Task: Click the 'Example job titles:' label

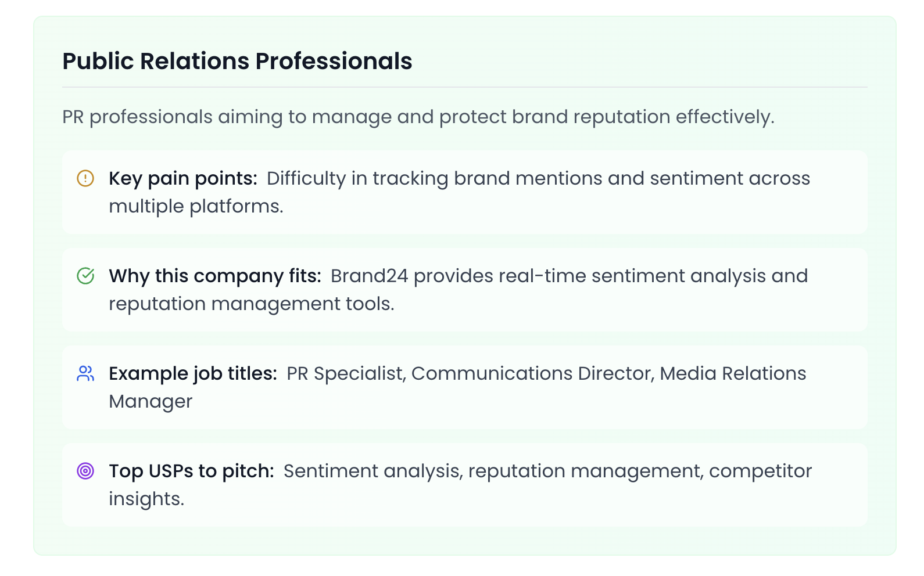Action: point(193,373)
